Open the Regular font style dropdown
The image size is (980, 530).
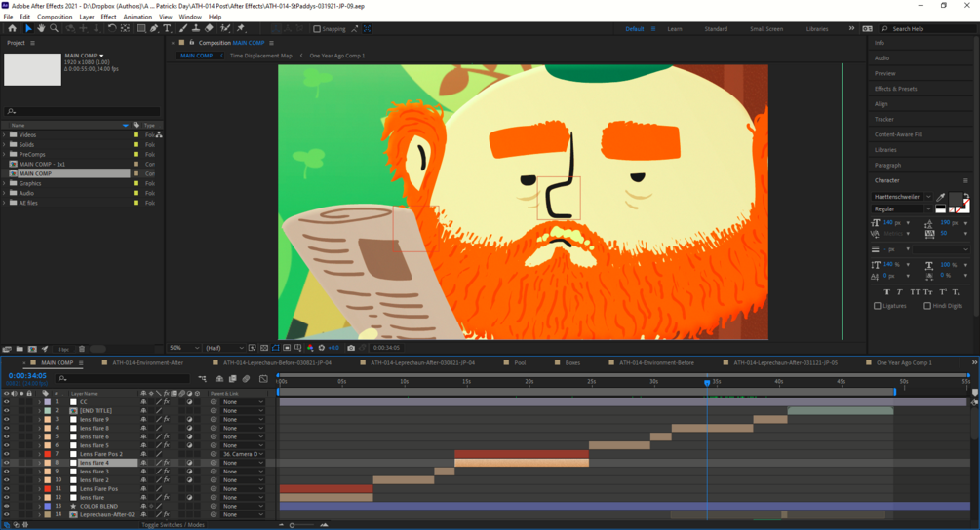coord(901,209)
